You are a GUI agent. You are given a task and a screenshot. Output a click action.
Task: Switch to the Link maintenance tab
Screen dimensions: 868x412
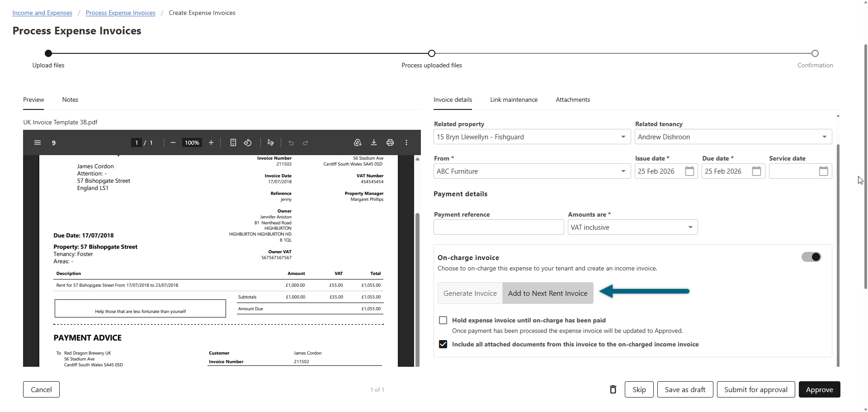514,99
